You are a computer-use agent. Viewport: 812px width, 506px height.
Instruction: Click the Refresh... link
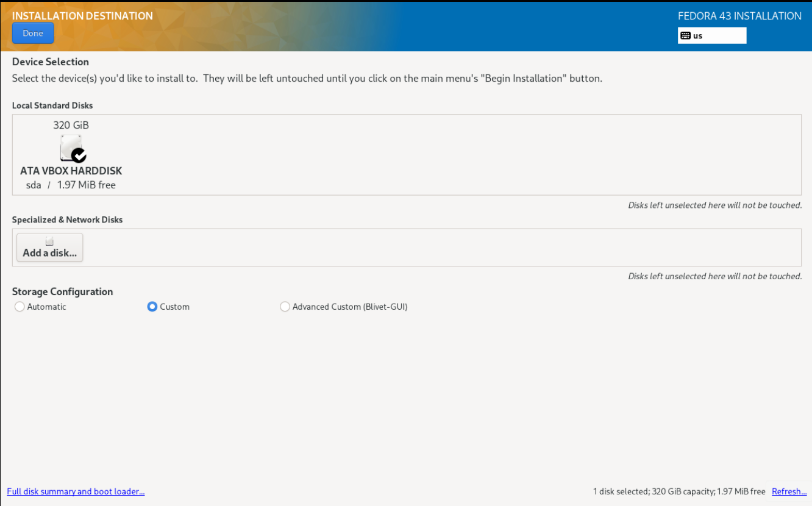789,491
